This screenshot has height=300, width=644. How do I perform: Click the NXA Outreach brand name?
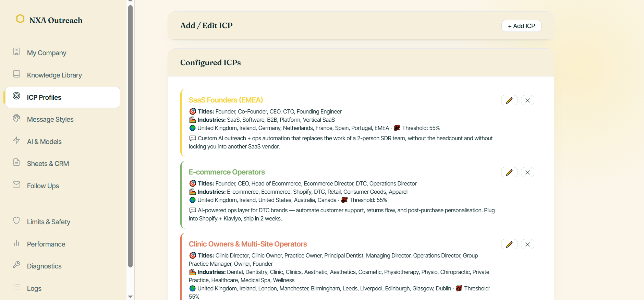[56, 20]
